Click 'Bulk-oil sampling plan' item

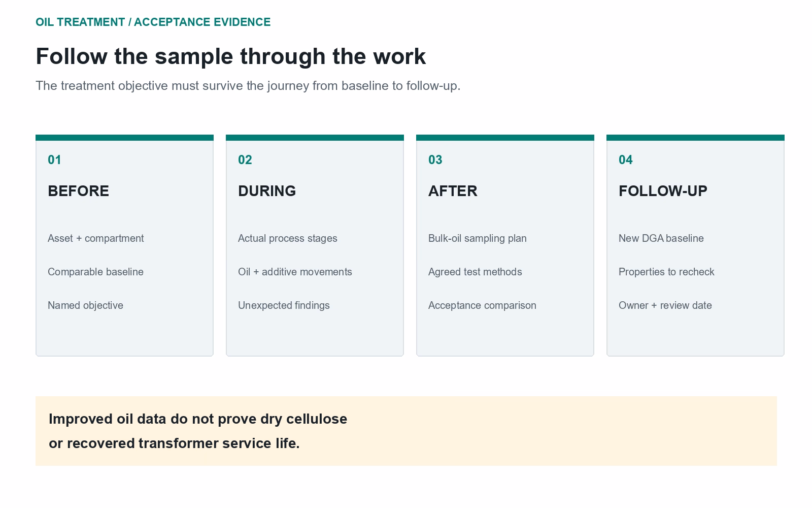(477, 238)
